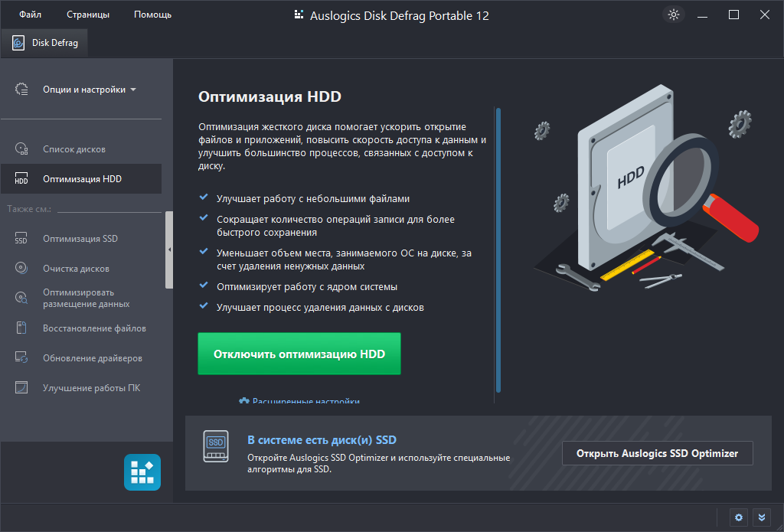Open the Страницы menu
Viewport: 784px width, 532px height.
[88, 15]
